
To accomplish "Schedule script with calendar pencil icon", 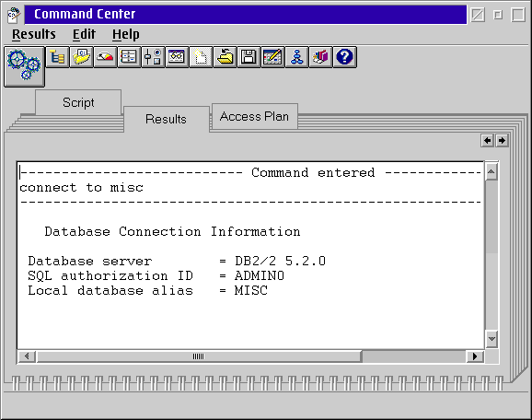I will click(x=272, y=57).
